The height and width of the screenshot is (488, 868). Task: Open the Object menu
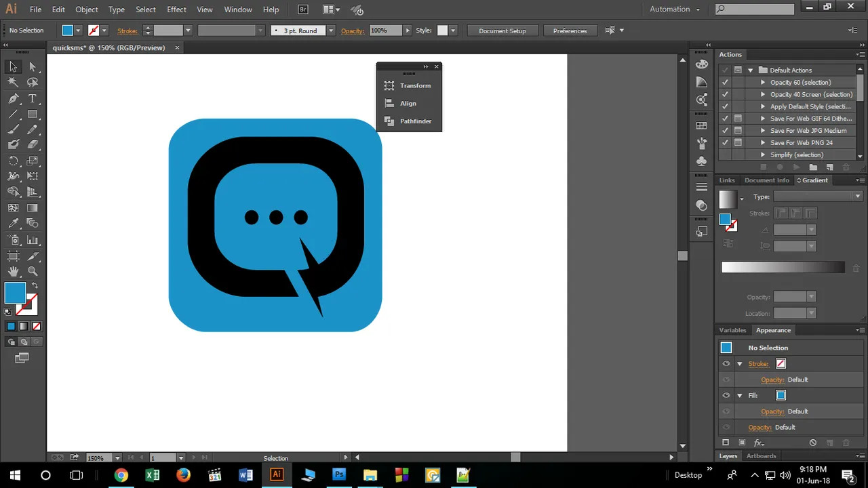[86, 9]
